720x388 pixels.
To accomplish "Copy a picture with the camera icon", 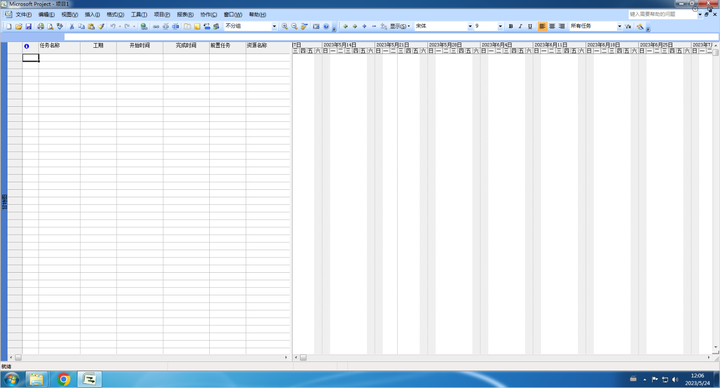I will coord(316,27).
